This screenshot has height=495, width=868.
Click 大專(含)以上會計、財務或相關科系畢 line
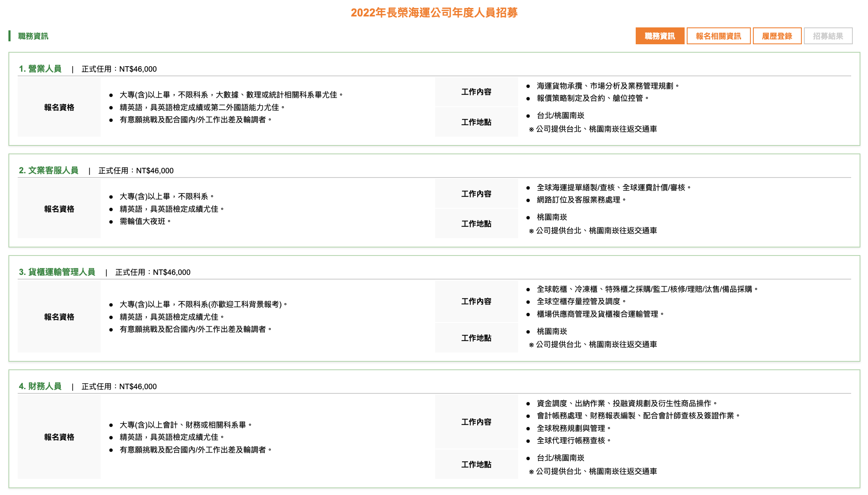[185, 425]
